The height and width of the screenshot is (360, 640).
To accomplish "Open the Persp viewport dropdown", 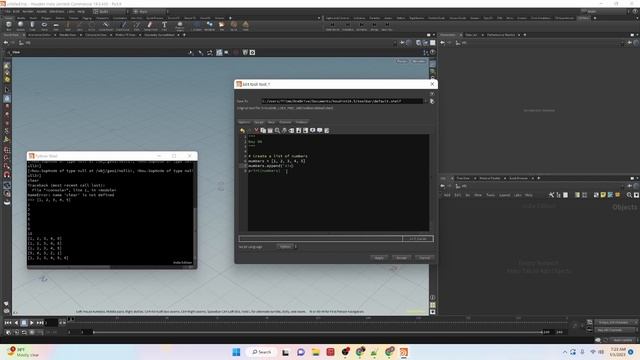I will 402,61.
